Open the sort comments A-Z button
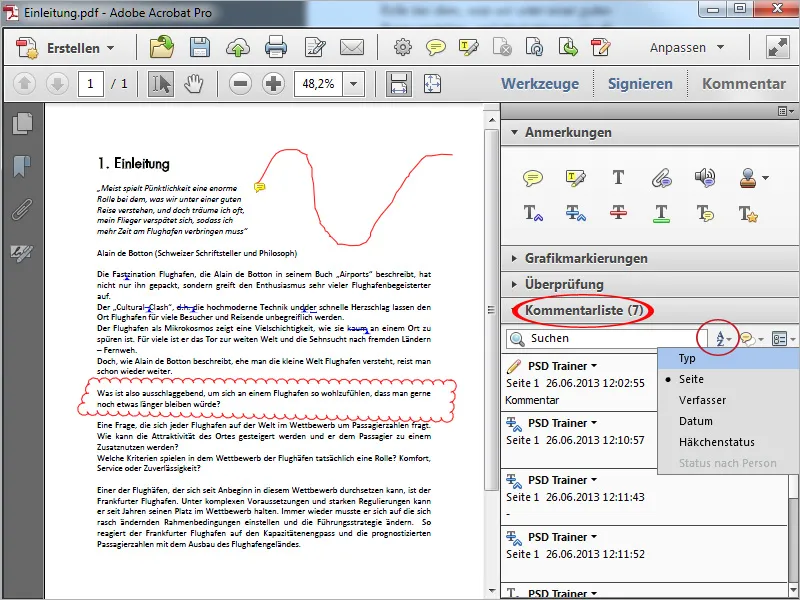The height and width of the screenshot is (600, 800). click(723, 338)
